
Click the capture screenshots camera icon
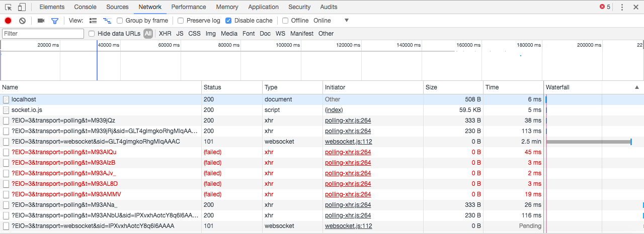pos(41,21)
